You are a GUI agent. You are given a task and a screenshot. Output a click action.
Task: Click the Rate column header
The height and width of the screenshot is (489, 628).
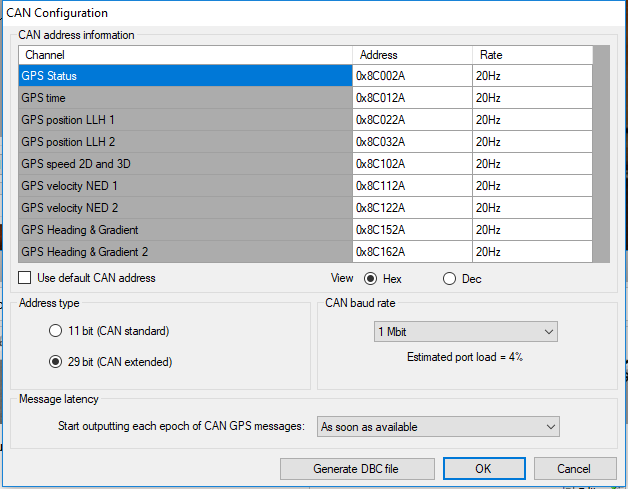click(531, 55)
